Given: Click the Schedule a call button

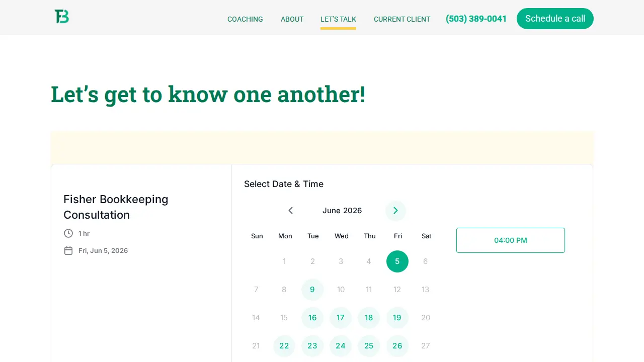Looking at the screenshot, I should 555,19.
